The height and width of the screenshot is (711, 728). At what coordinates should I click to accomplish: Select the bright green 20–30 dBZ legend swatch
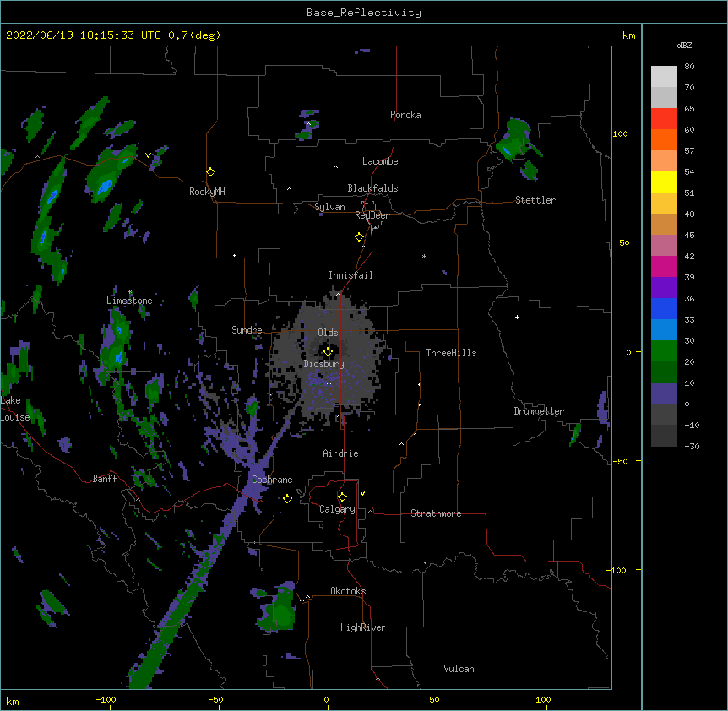[664, 351]
